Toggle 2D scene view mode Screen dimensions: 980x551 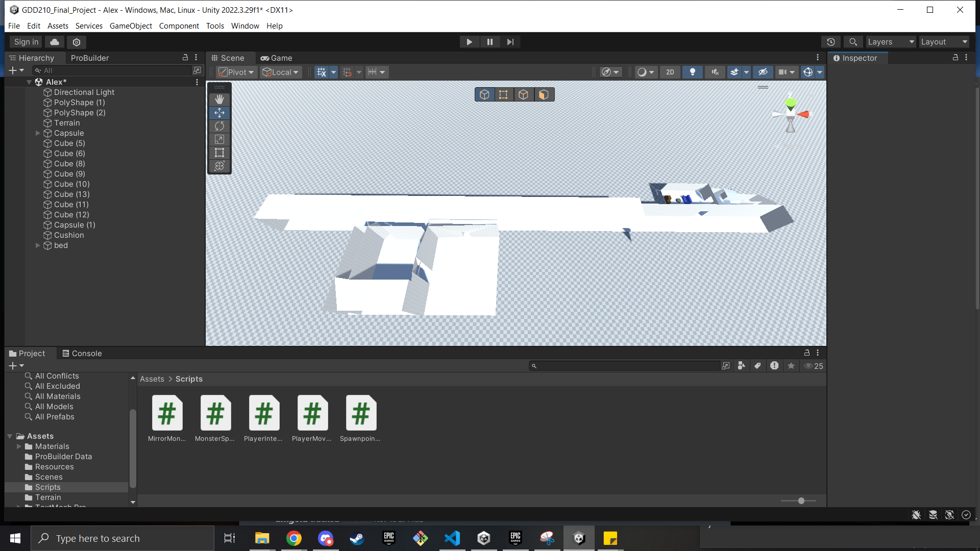[670, 72]
